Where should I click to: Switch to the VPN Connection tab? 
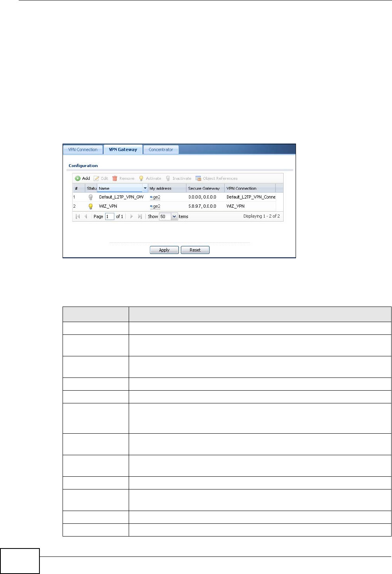click(x=83, y=150)
